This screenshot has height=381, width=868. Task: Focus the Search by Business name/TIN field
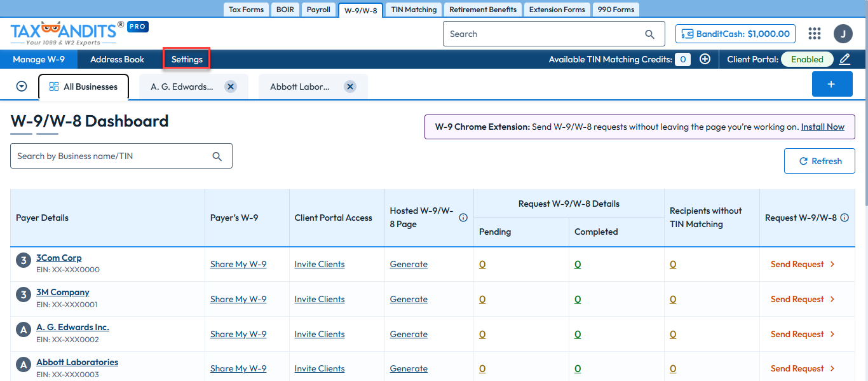point(121,156)
